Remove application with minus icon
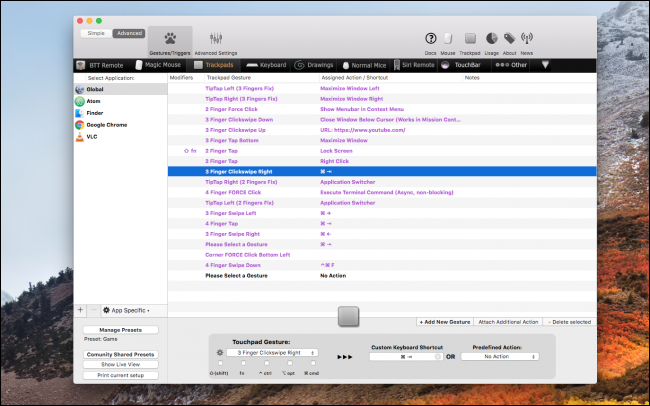The height and width of the screenshot is (406, 650). [x=94, y=310]
